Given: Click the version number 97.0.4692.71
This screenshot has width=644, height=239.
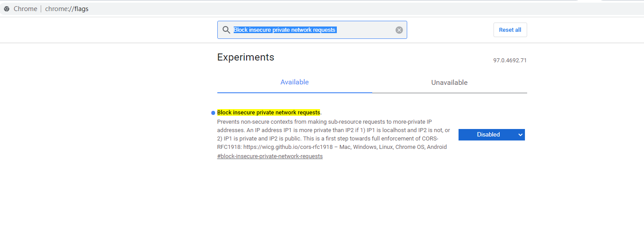Looking at the screenshot, I should tap(510, 61).
